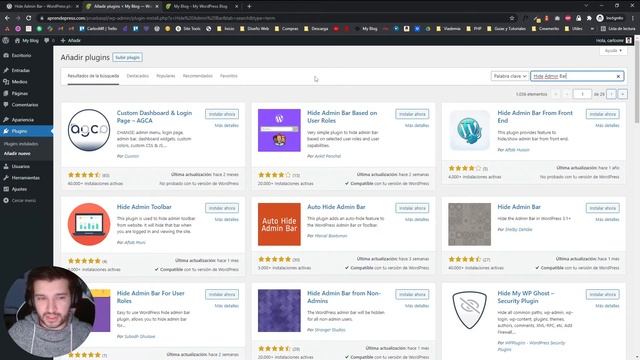Click the Subir plugin button
Viewport: 640px width, 360px height.
point(127,58)
